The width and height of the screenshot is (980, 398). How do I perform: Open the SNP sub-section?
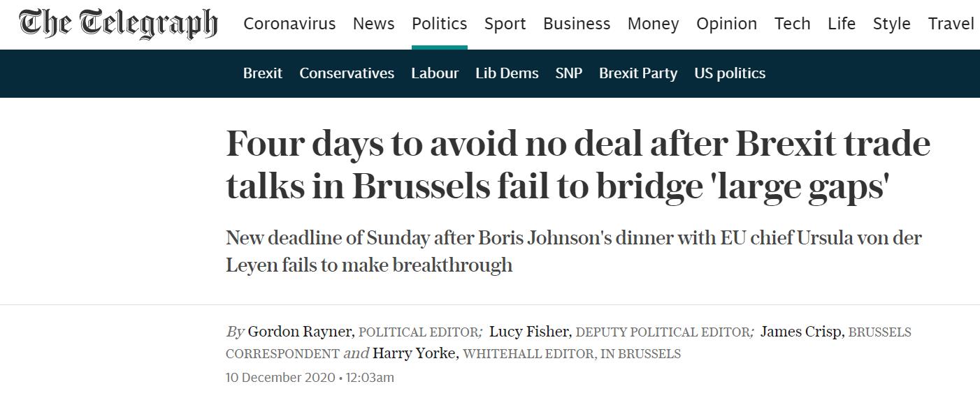click(568, 73)
